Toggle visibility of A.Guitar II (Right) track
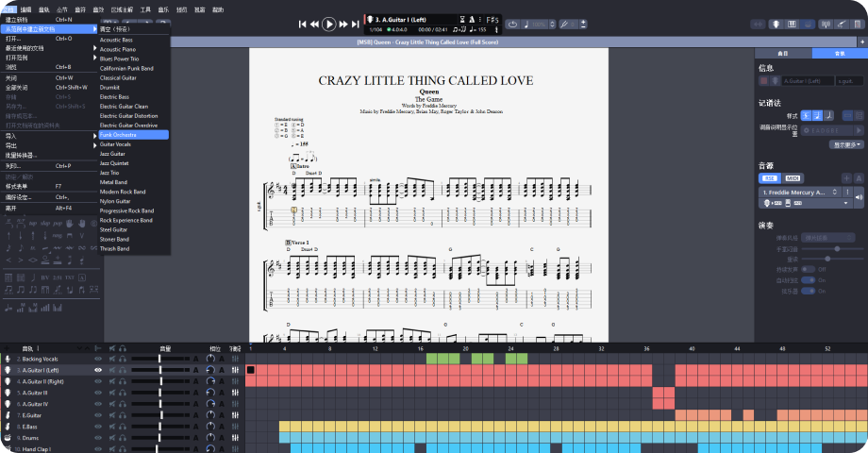The image size is (868, 453). 98,382
